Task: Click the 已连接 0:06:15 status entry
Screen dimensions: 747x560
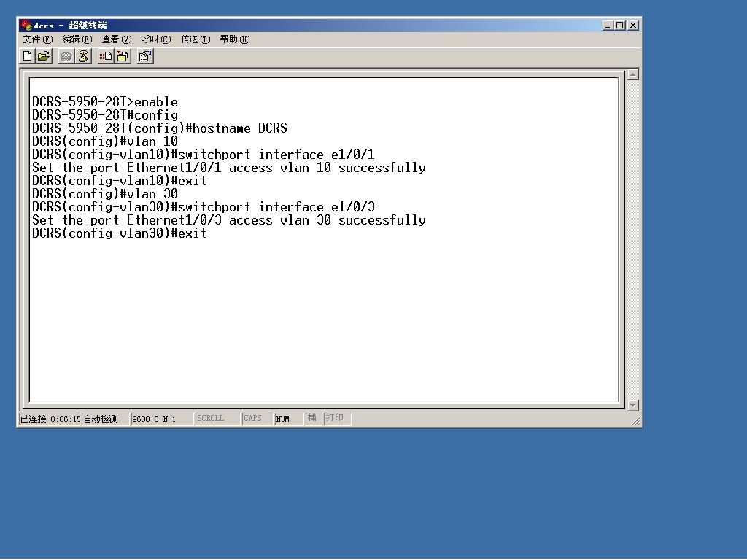Action: [x=50, y=419]
